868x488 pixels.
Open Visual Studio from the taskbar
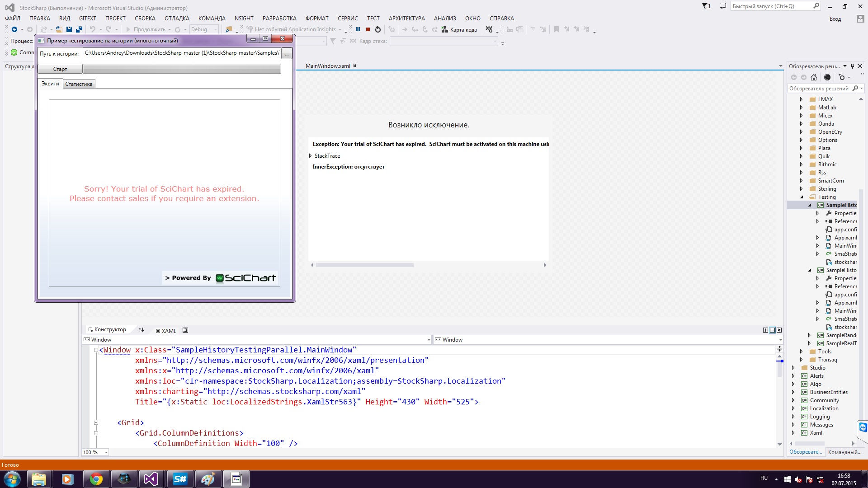pyautogui.click(x=151, y=479)
